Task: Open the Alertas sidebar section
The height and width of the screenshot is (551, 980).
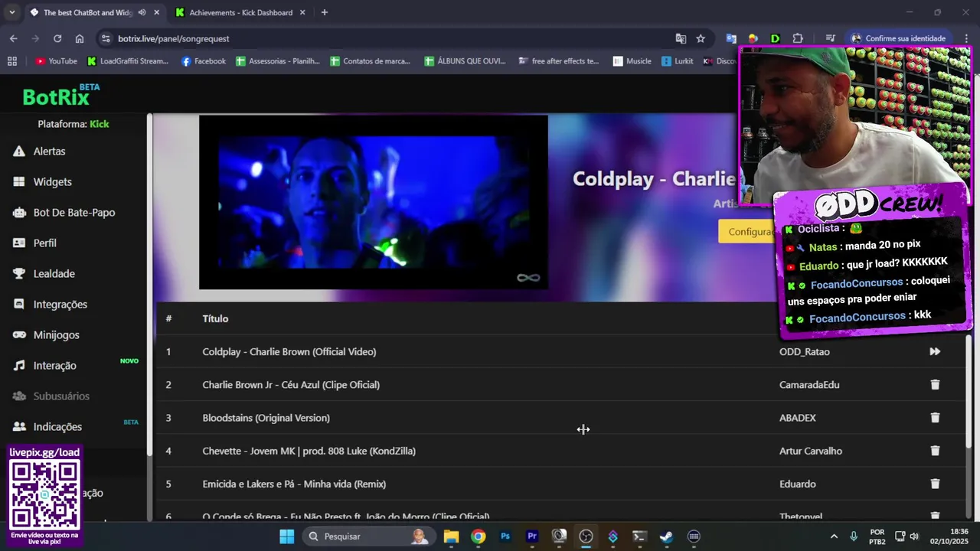Action: coord(49,152)
